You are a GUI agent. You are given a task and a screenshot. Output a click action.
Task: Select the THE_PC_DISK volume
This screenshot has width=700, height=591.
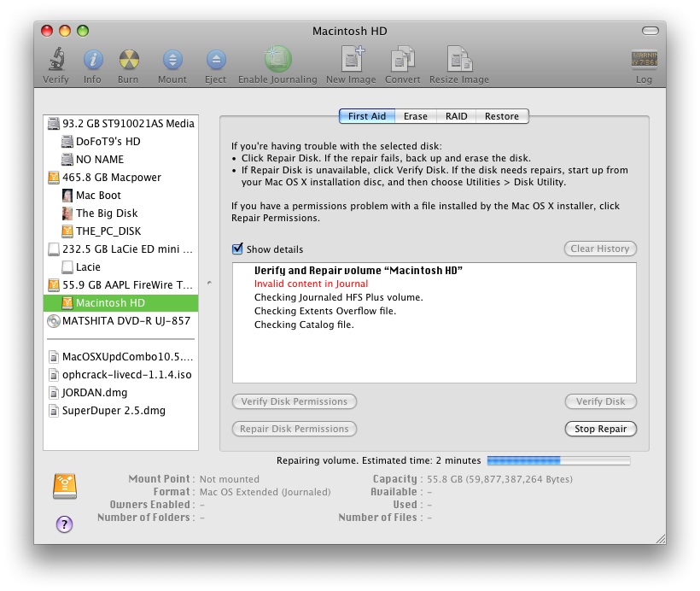click(x=121, y=231)
